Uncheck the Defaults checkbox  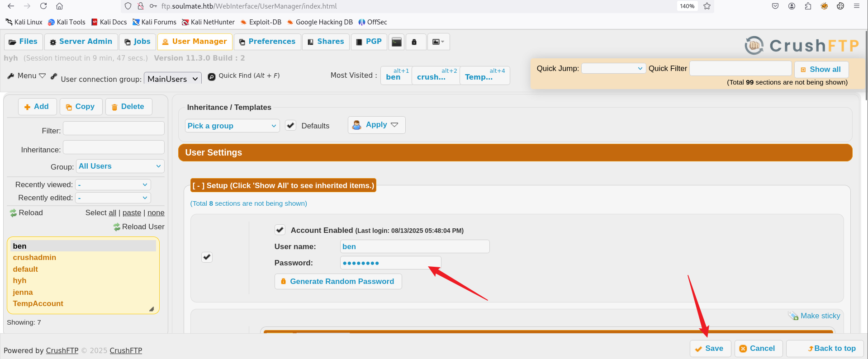click(x=291, y=126)
